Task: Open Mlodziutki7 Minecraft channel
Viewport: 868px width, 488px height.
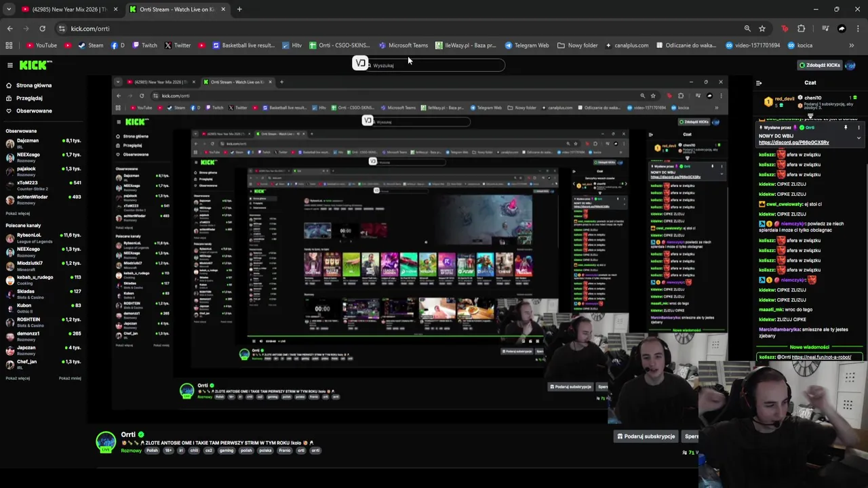Action: (43, 266)
